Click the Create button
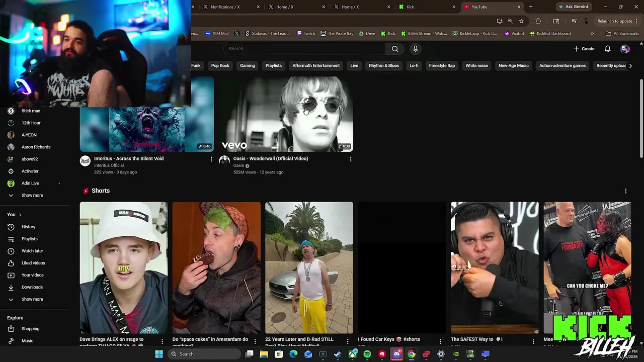Image resolution: width=644 pixels, height=362 pixels. (584, 49)
